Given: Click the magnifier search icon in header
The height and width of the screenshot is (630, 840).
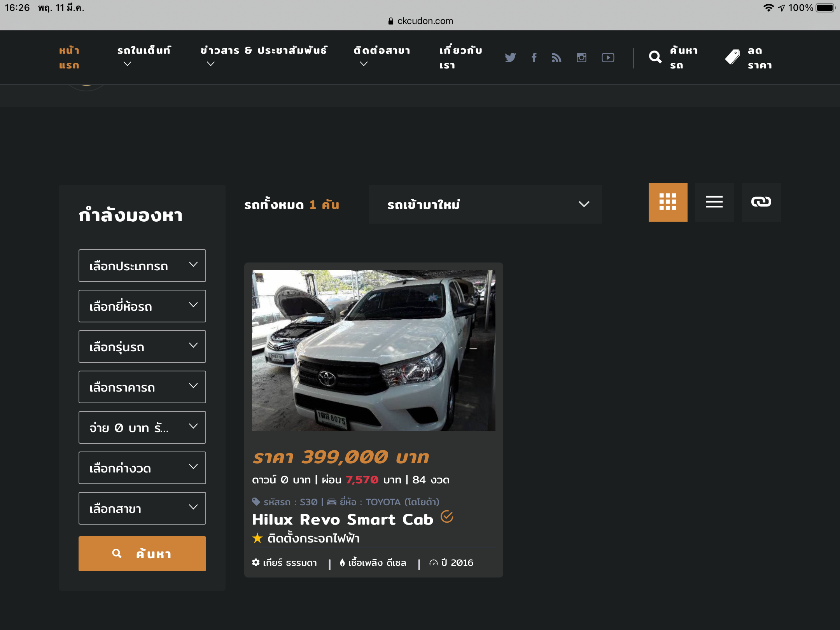Looking at the screenshot, I should pos(655,58).
